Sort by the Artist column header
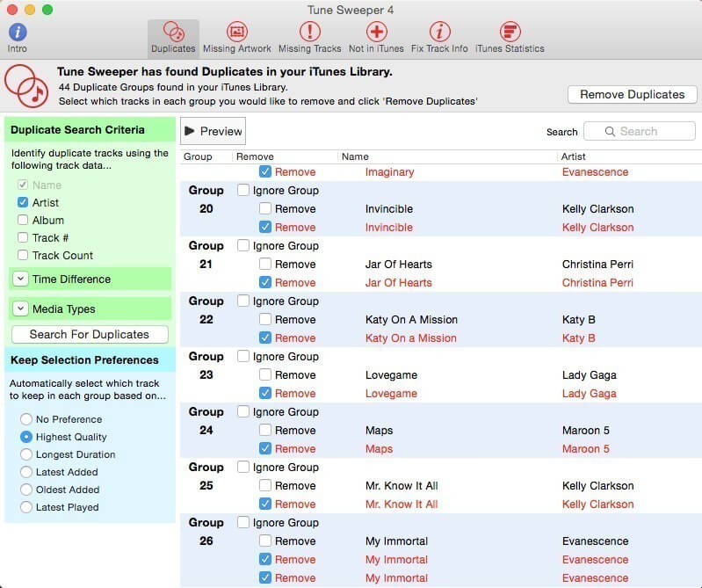702x588 pixels. coord(573,156)
